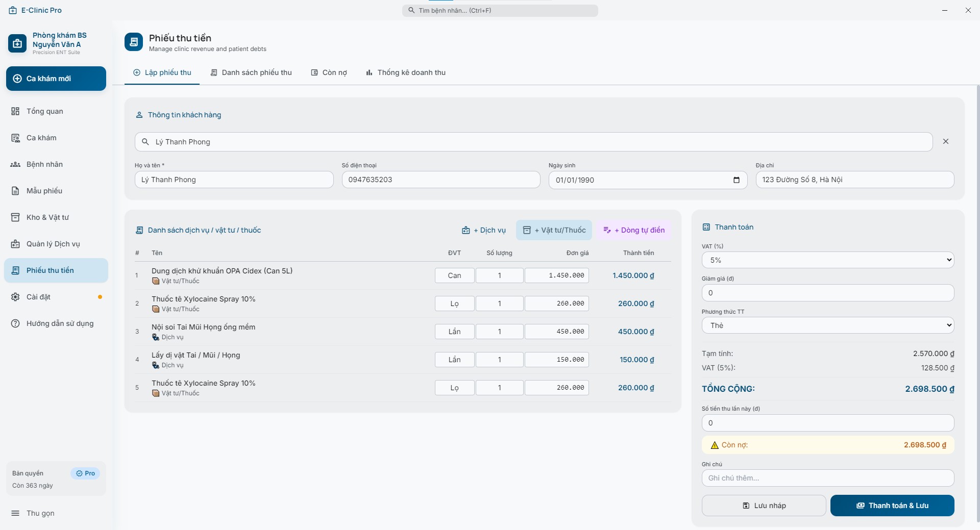Screen dimensions: 980x530
Task: Focus the top Tìm bệnh nhân search box
Action: 500,10
